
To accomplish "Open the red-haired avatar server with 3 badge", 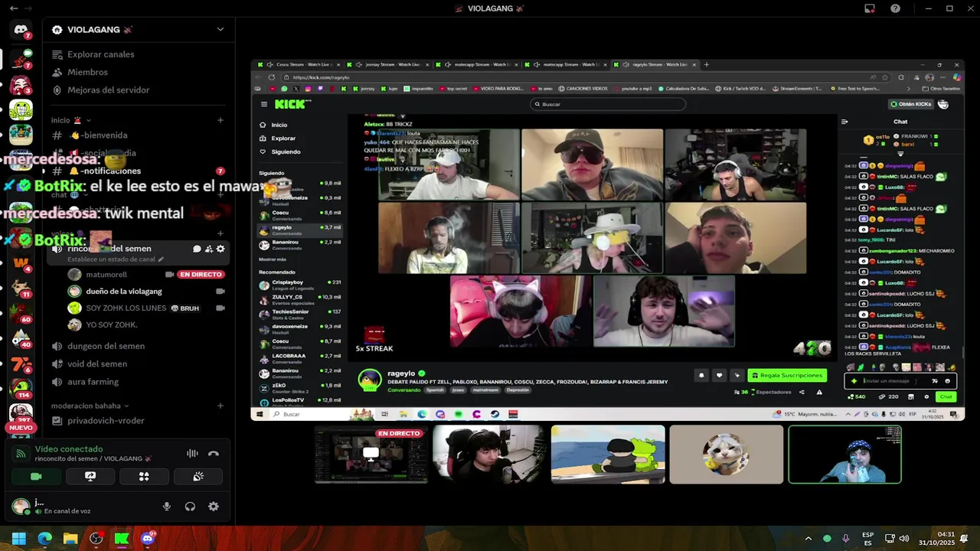I will coord(21,84).
